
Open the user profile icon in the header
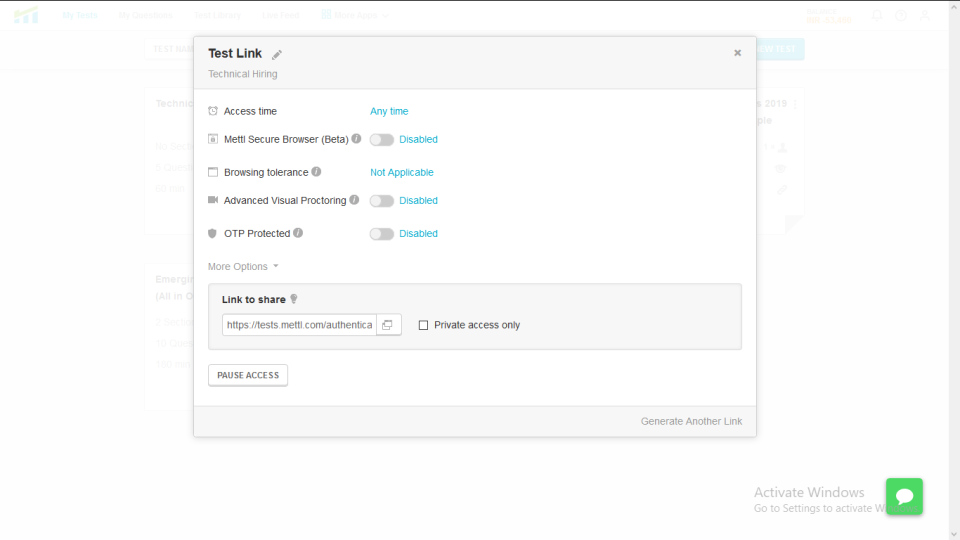924,15
